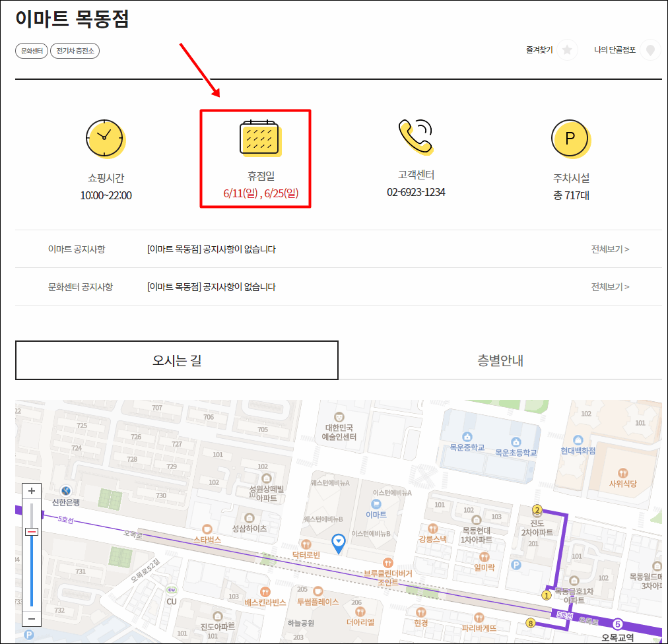Open 전체보기 for 문화센터 공지사항

pyautogui.click(x=610, y=286)
